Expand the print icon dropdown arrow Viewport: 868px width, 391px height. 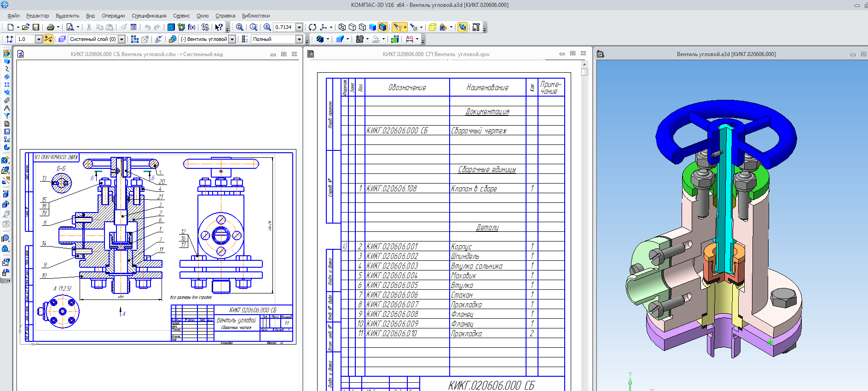click(x=58, y=27)
